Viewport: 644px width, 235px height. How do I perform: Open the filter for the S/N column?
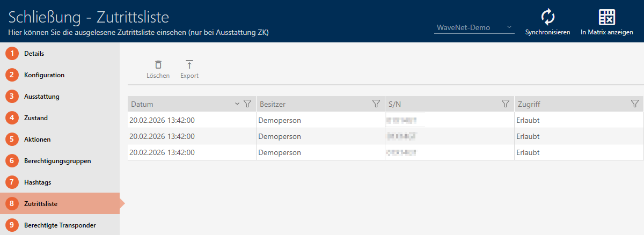(505, 104)
